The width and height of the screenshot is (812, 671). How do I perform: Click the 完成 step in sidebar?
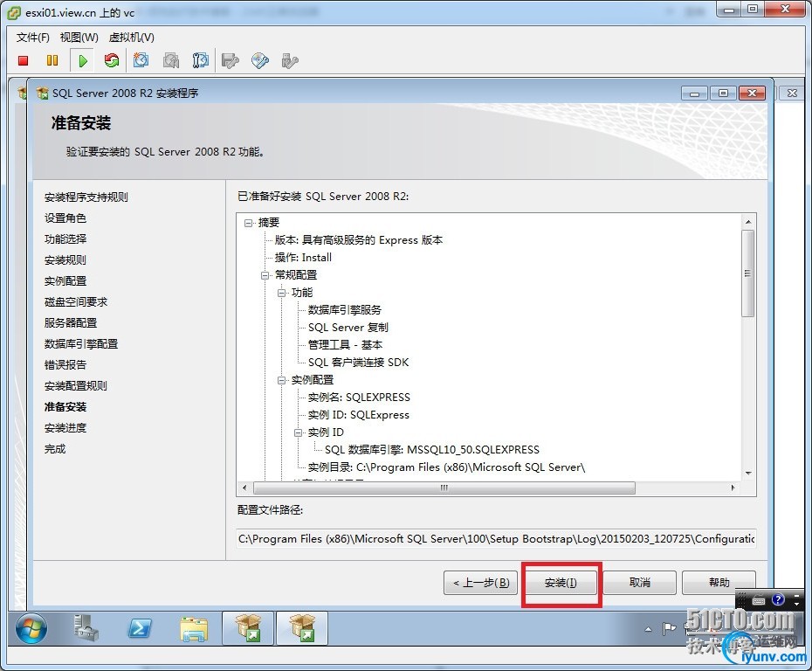tap(55, 449)
